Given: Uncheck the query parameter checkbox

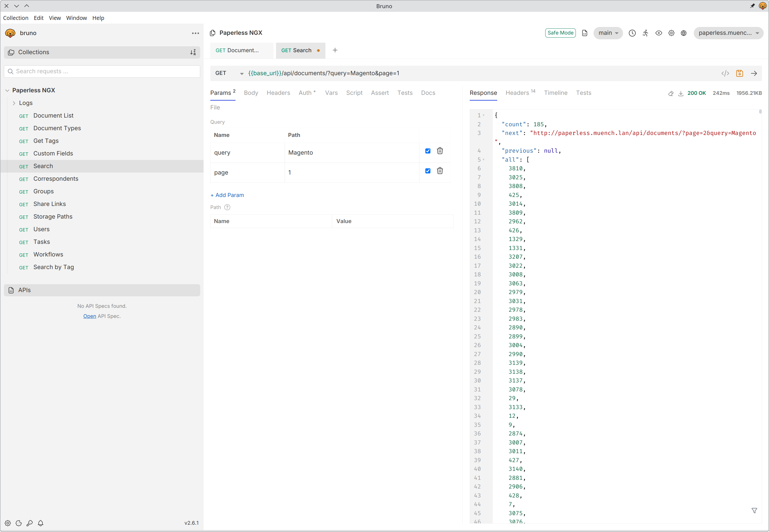Looking at the screenshot, I should [x=428, y=151].
